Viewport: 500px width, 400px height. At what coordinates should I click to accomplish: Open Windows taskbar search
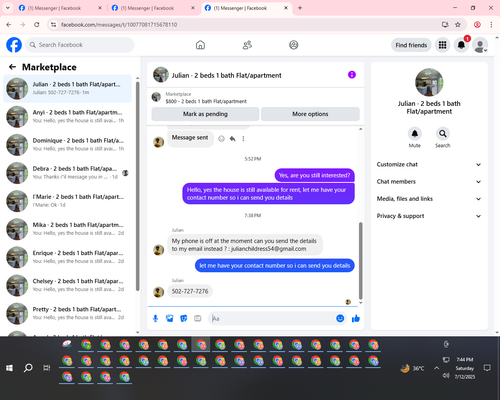point(28,368)
